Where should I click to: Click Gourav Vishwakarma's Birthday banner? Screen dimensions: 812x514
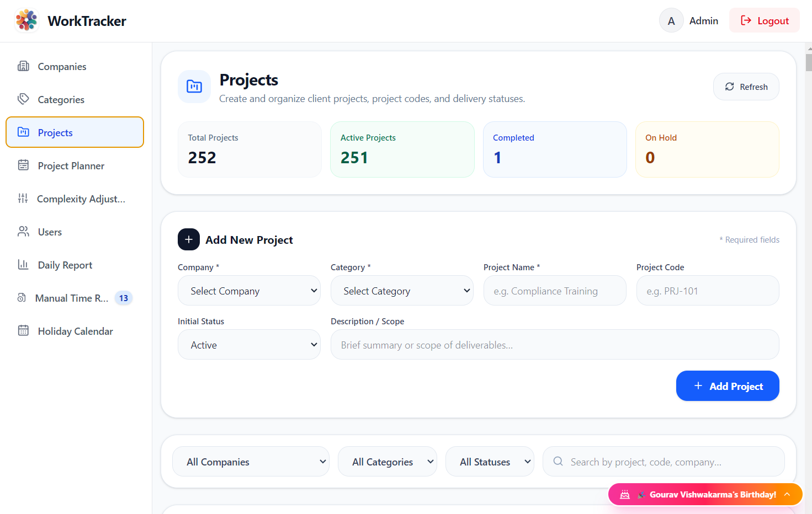pos(705,494)
